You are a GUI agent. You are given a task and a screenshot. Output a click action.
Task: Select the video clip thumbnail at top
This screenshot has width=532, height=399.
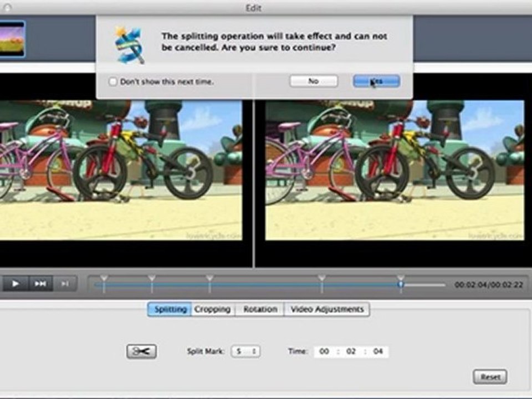(x=12, y=39)
